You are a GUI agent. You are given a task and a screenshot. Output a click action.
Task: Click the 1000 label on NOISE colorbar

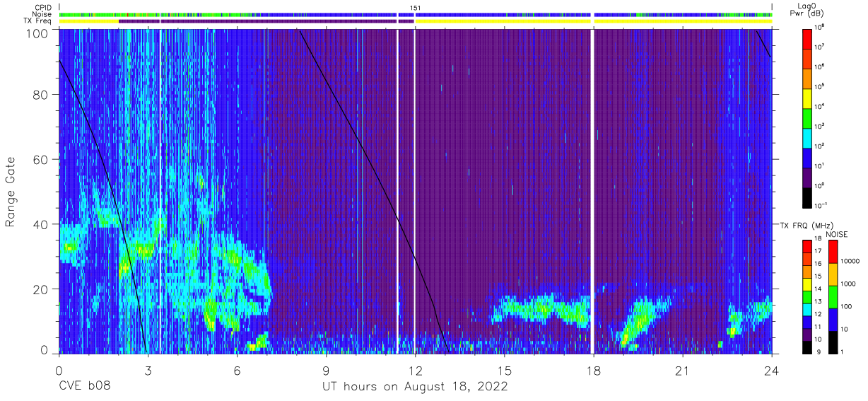[849, 284]
